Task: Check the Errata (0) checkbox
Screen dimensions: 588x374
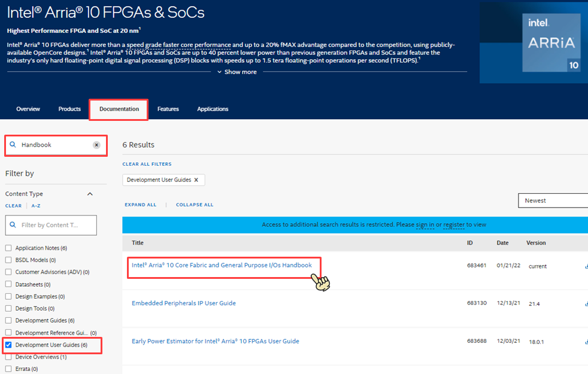Action: (x=8, y=369)
